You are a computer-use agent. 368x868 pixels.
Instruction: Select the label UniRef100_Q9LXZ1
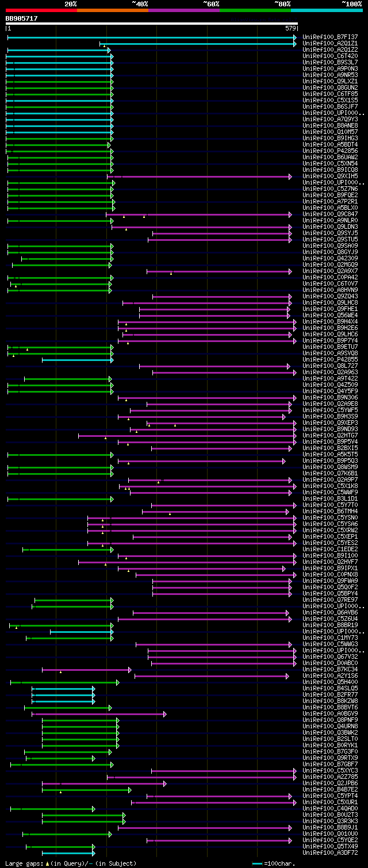(330, 81)
